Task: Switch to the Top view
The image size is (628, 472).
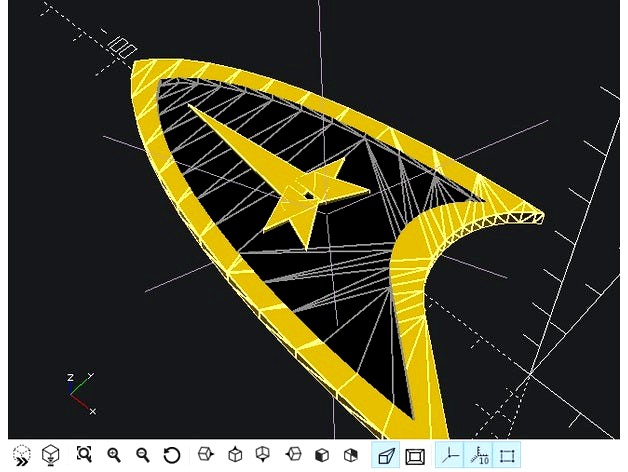Action: pos(235,454)
